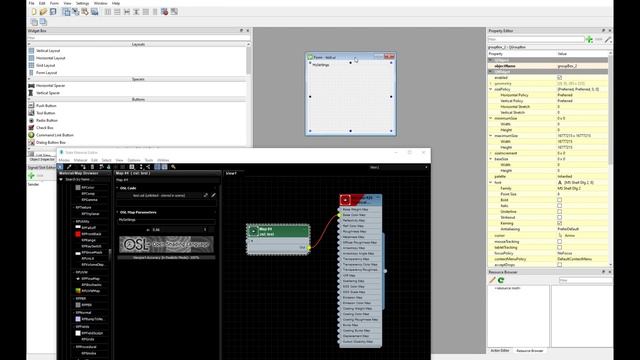Viewport: 640px width, 360px height.
Task: Collapse the font property group
Action: pos(491,182)
